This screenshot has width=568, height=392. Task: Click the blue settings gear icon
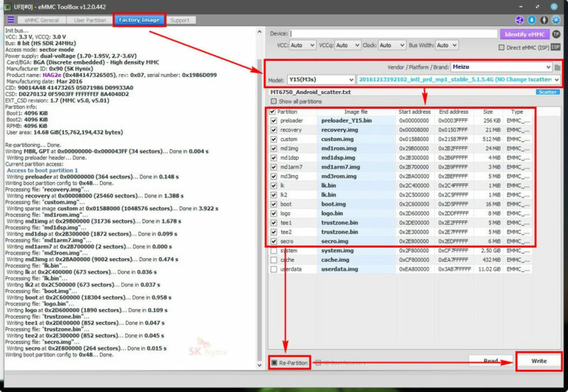pos(556,20)
